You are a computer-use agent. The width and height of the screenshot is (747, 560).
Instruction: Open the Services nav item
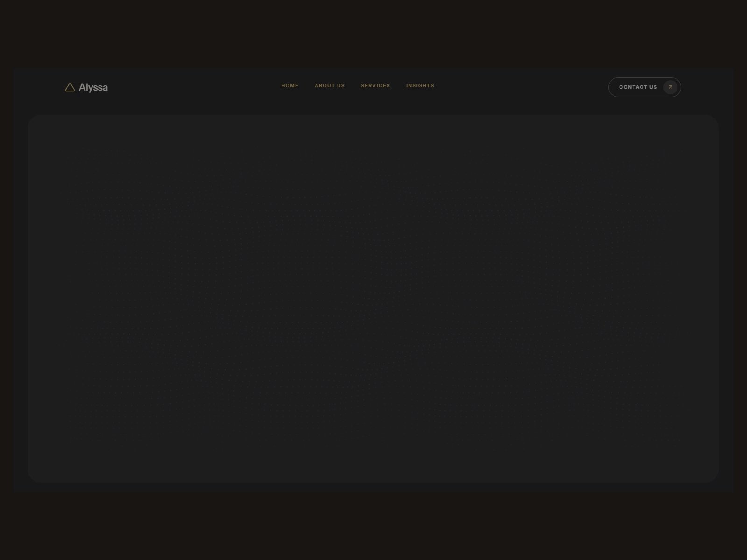(375, 85)
